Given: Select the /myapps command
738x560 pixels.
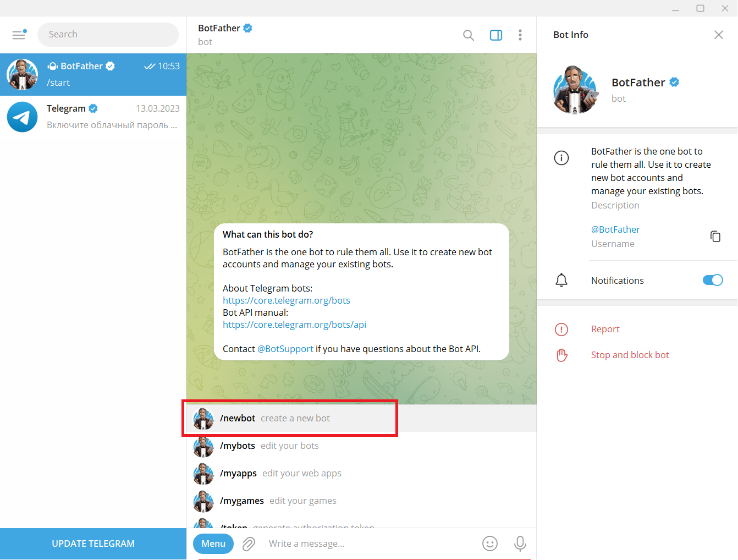Looking at the screenshot, I should click(361, 473).
